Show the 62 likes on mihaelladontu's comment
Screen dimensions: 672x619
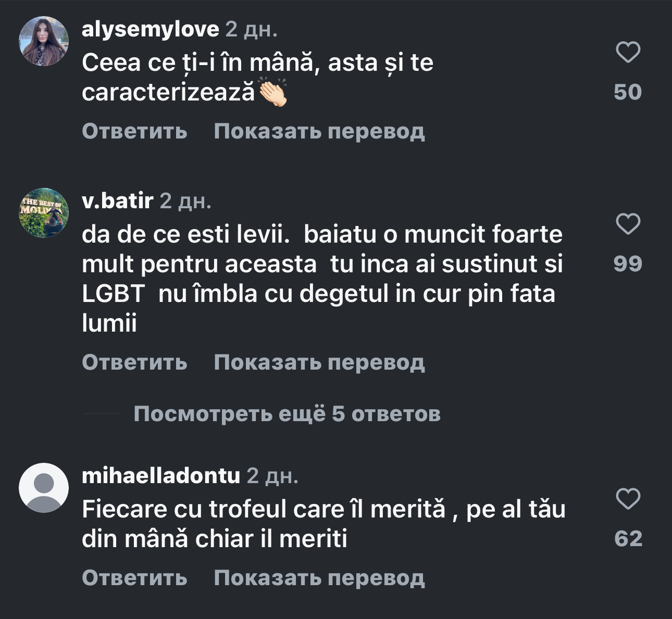point(628,539)
